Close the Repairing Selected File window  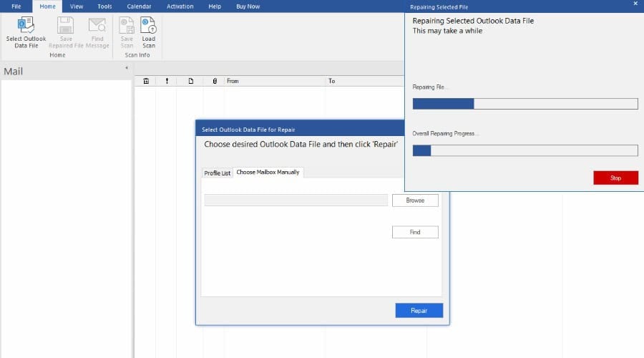(635, 4)
